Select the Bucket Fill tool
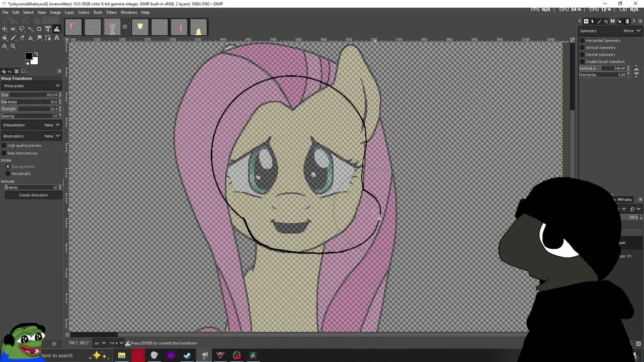644x362 pixels. click(4, 38)
